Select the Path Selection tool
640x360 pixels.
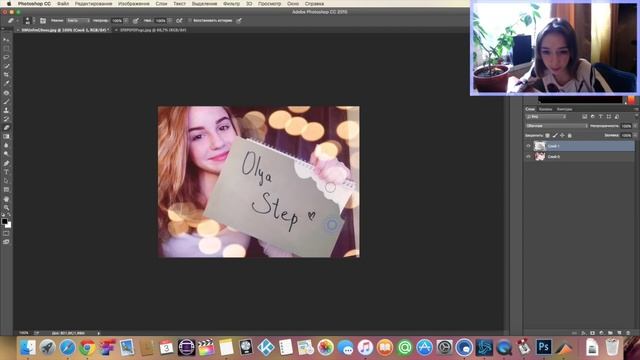tap(6, 181)
